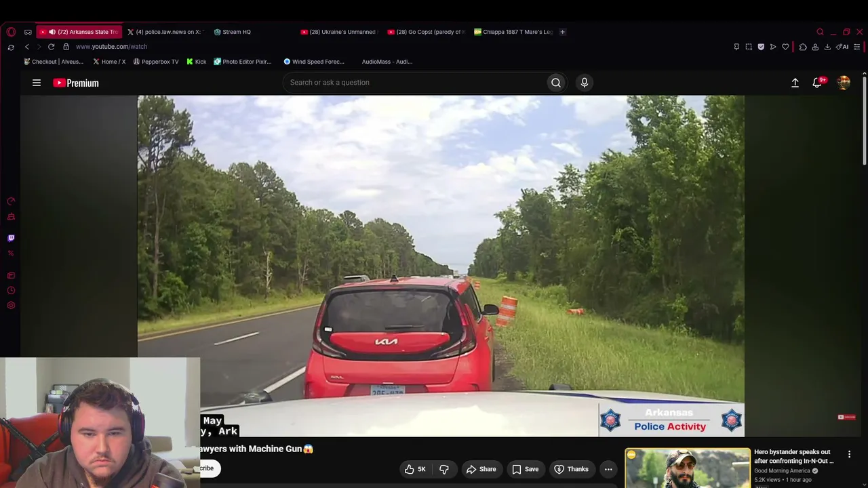Open Hero bystander In-N-Out video thumbnail
The height and width of the screenshot is (488, 868).
point(688,468)
